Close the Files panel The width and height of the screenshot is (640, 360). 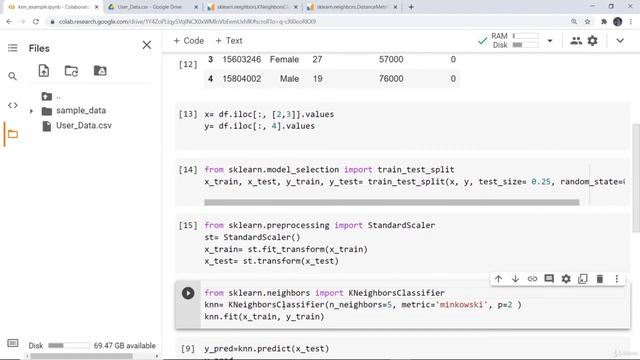pyautogui.click(x=147, y=45)
